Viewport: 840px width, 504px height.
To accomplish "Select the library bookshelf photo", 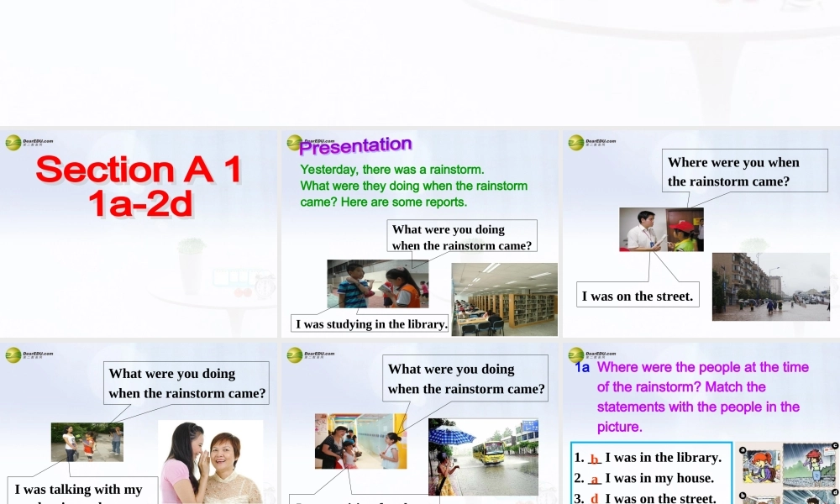I will point(503,298).
